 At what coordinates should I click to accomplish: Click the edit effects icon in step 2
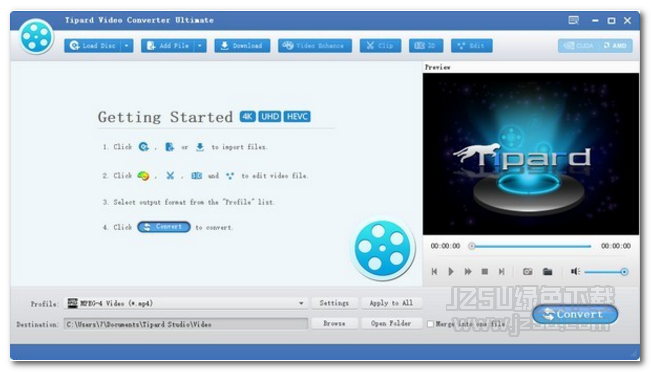230,176
